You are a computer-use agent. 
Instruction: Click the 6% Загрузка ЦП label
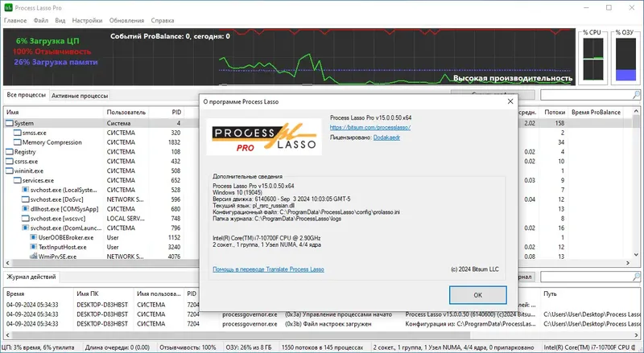[x=47, y=41]
